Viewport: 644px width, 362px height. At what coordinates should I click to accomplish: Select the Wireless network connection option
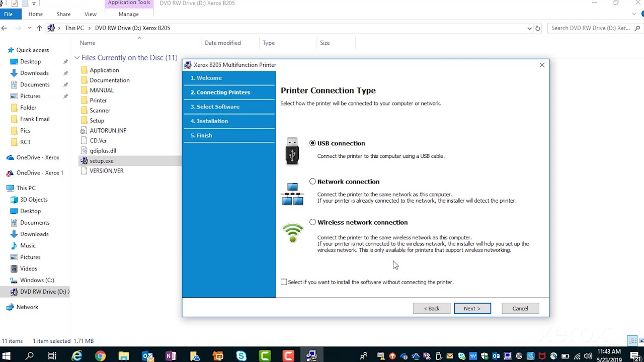click(x=312, y=222)
